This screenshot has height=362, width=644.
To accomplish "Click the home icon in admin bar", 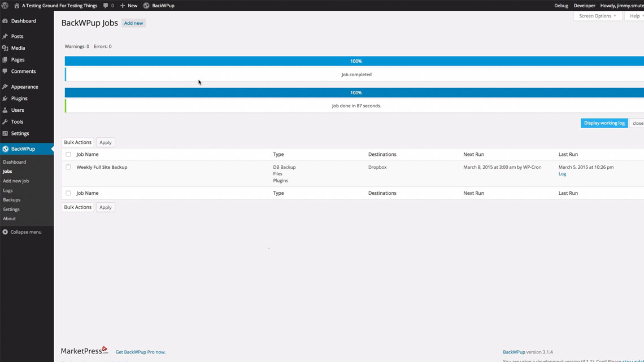I will pos(17,6).
